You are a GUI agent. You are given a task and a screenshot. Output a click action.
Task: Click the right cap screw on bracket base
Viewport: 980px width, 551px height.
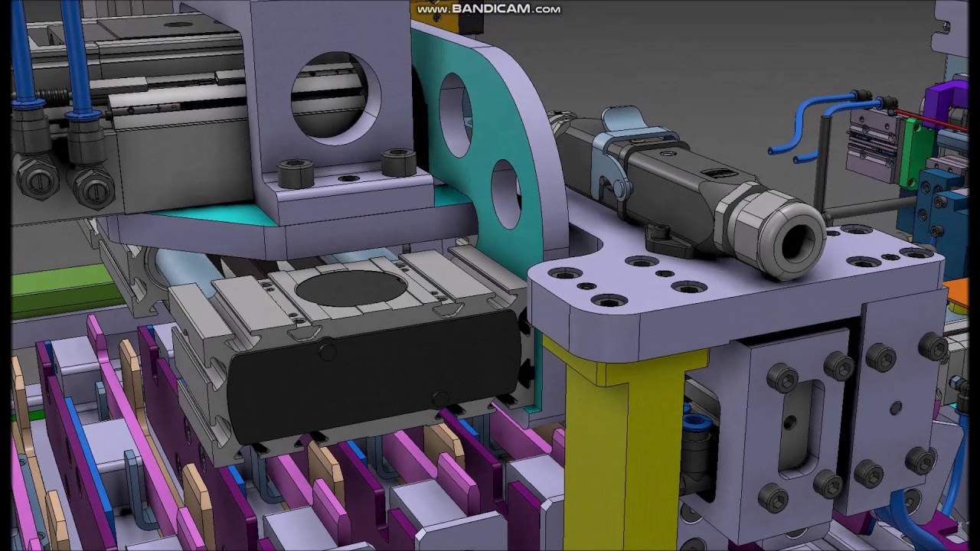click(x=398, y=162)
